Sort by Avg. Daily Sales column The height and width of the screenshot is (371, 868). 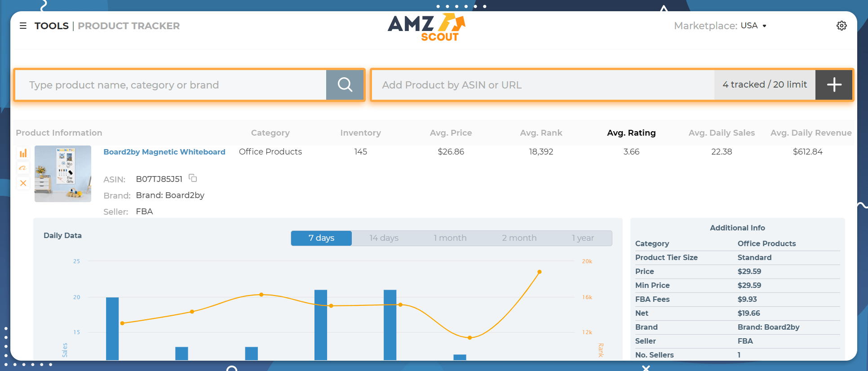[x=722, y=132]
